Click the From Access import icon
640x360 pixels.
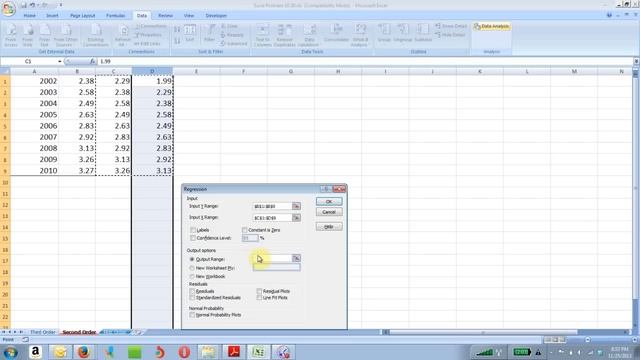coord(11,35)
